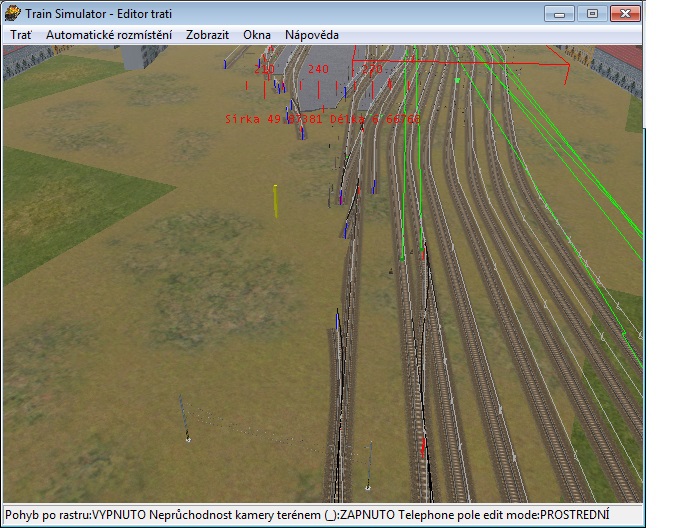Select the signal post on the lower-left grass
The image size is (691, 528).
click(184, 418)
